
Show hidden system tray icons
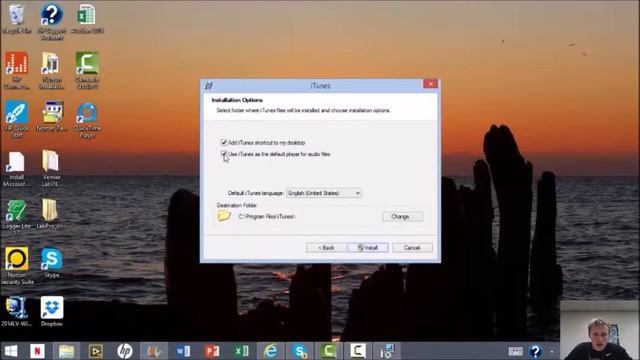click(552, 351)
